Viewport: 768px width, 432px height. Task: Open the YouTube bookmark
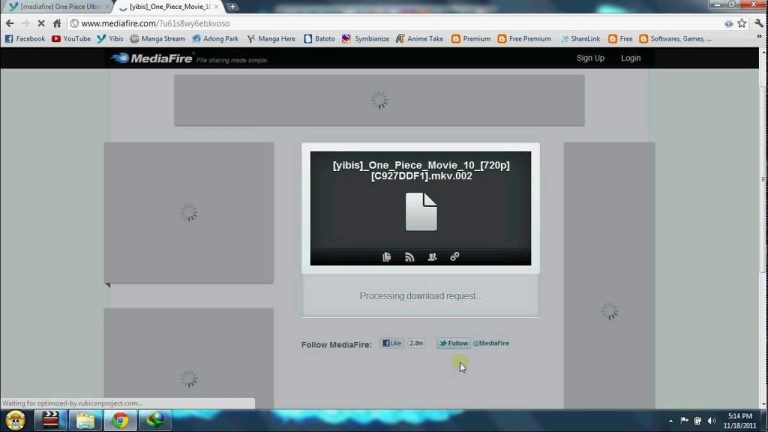click(x=71, y=38)
